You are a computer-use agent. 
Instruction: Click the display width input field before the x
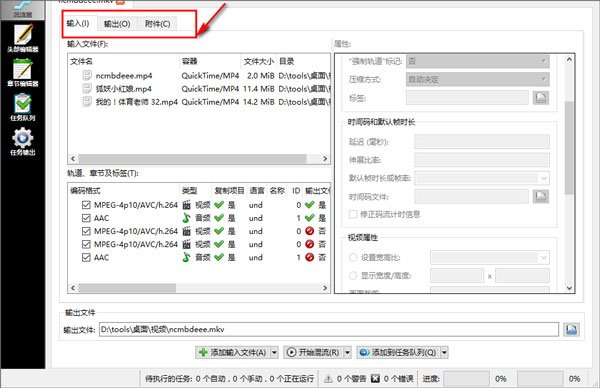point(457,276)
